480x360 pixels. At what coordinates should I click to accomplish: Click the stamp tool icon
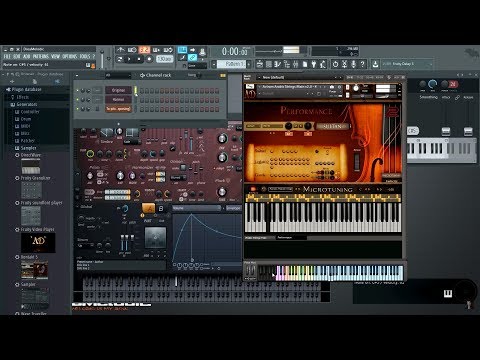202,51
